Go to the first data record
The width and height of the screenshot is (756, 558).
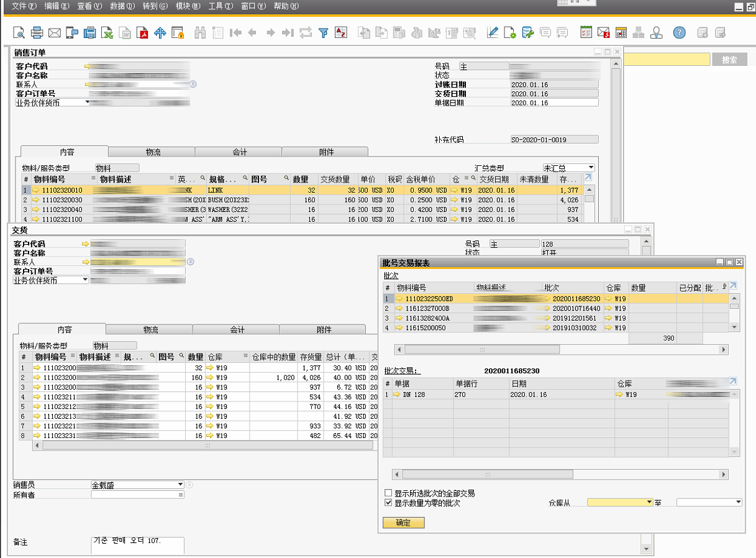coord(235,33)
